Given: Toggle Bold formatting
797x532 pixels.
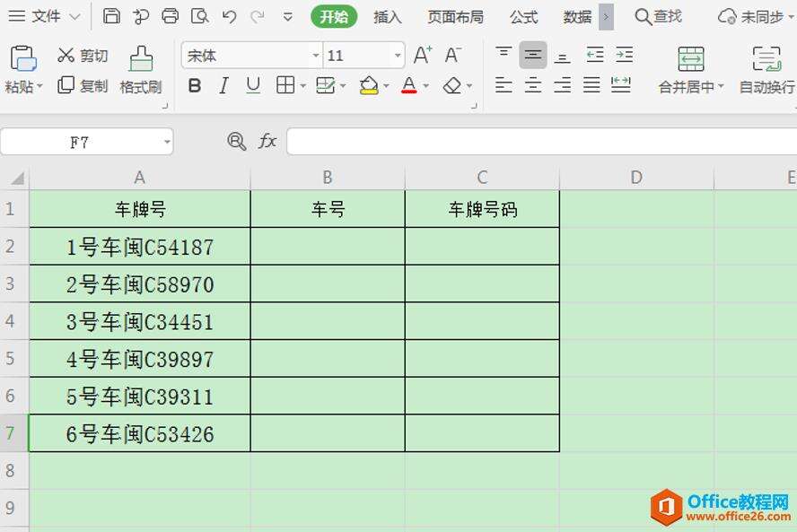Looking at the screenshot, I should (194, 85).
